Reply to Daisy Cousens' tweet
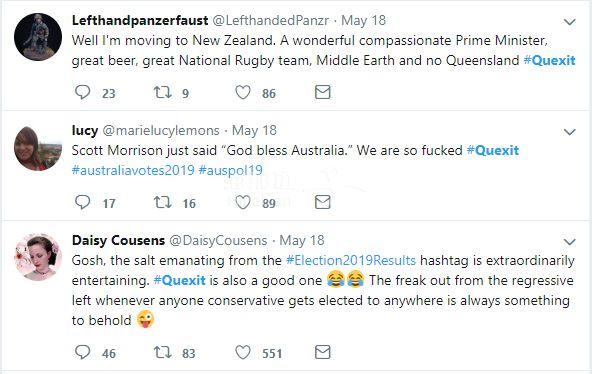The image size is (592, 374). 82,352
